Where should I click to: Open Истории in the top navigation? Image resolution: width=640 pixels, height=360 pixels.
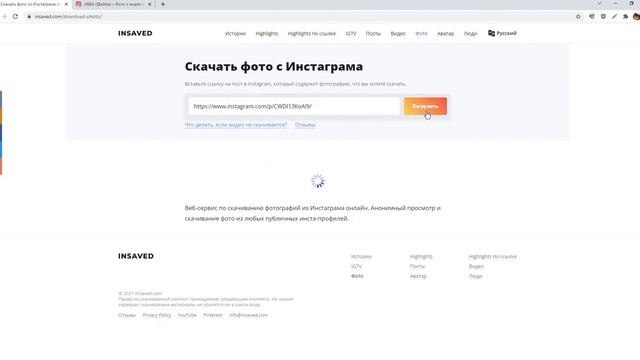[235, 33]
